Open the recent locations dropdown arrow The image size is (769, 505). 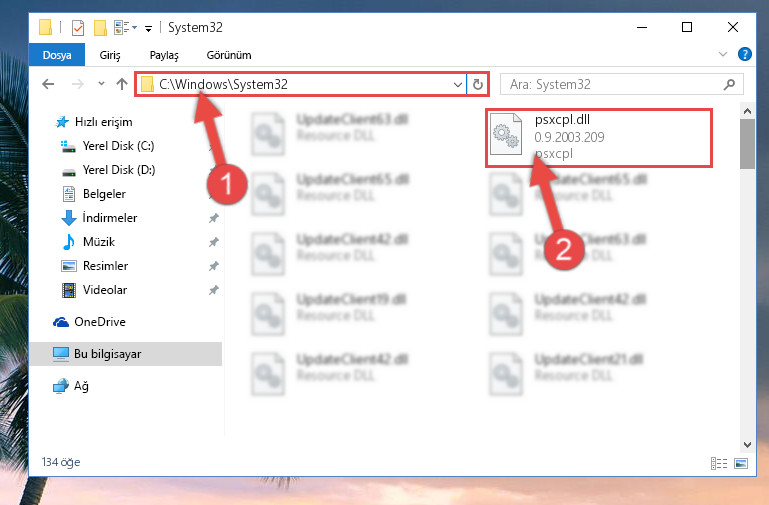coord(101,84)
